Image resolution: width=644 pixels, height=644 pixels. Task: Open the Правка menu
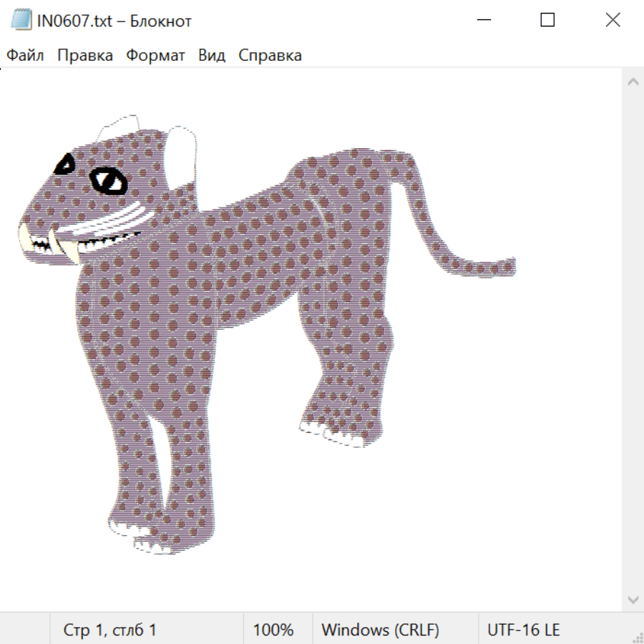click(x=85, y=56)
